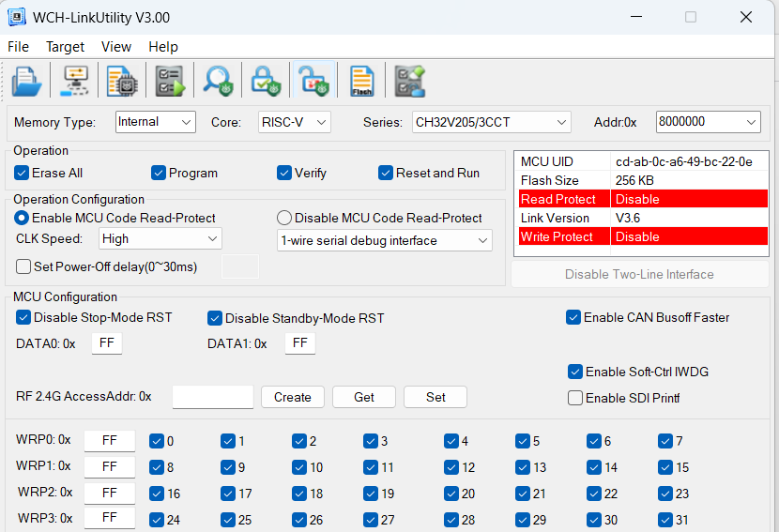This screenshot has width=779, height=532.
Task: Uncheck write-protect sector 31 checkbox
Action: (x=665, y=520)
